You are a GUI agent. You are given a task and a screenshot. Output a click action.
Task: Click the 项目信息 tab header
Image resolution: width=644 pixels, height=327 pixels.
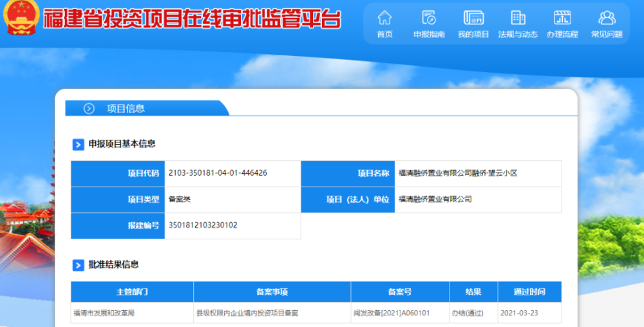147,108
